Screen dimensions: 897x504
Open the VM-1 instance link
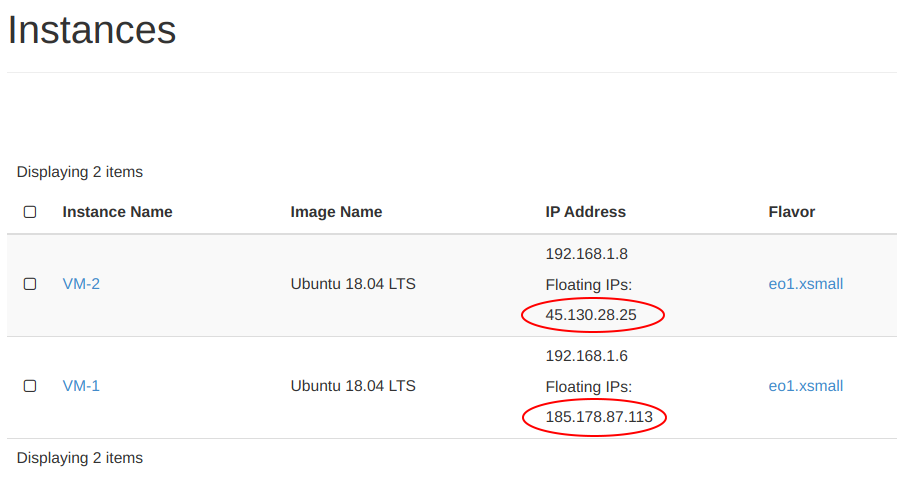point(81,386)
